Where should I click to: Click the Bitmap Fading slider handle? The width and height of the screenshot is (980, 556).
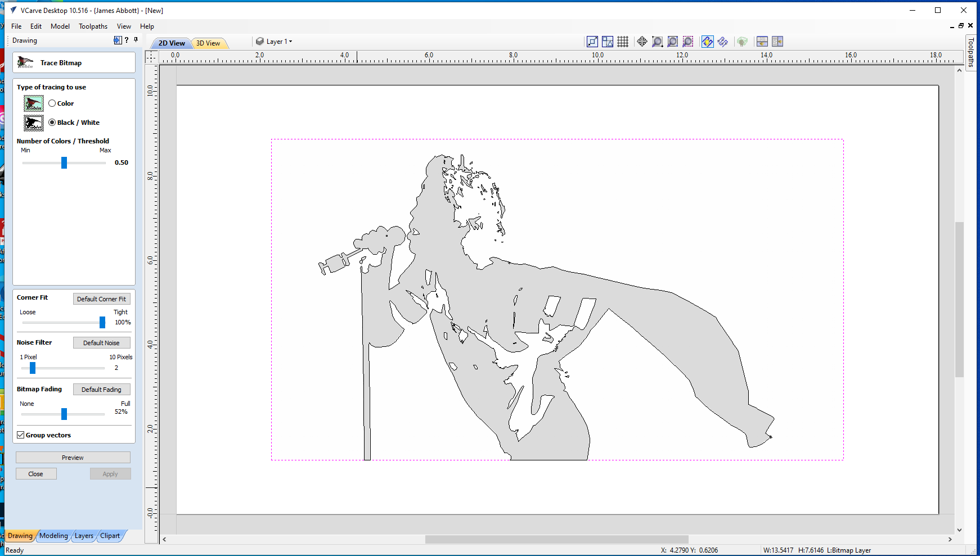click(64, 414)
